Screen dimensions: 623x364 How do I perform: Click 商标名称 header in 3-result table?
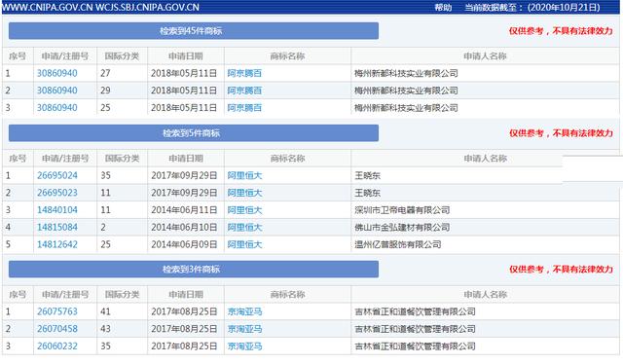tap(287, 295)
